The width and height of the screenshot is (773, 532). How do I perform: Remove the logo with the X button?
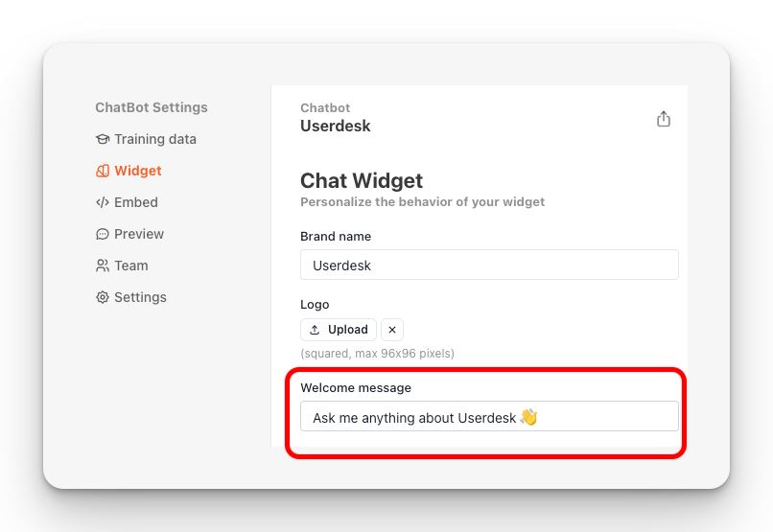click(392, 330)
